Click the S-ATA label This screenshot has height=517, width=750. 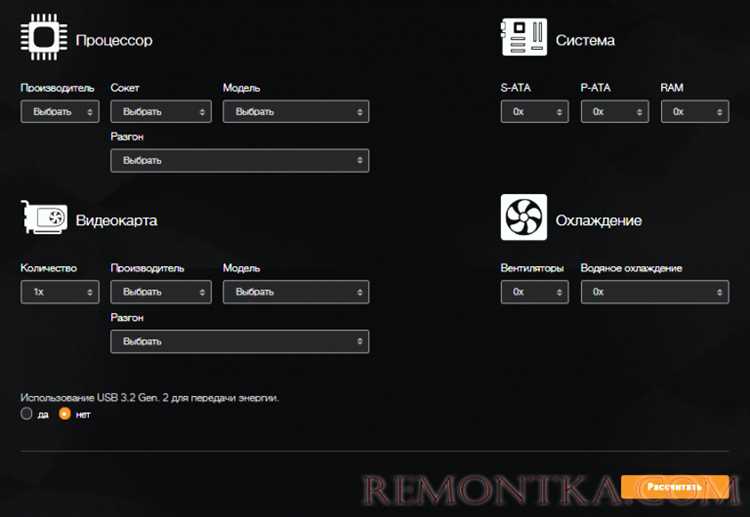(x=516, y=88)
